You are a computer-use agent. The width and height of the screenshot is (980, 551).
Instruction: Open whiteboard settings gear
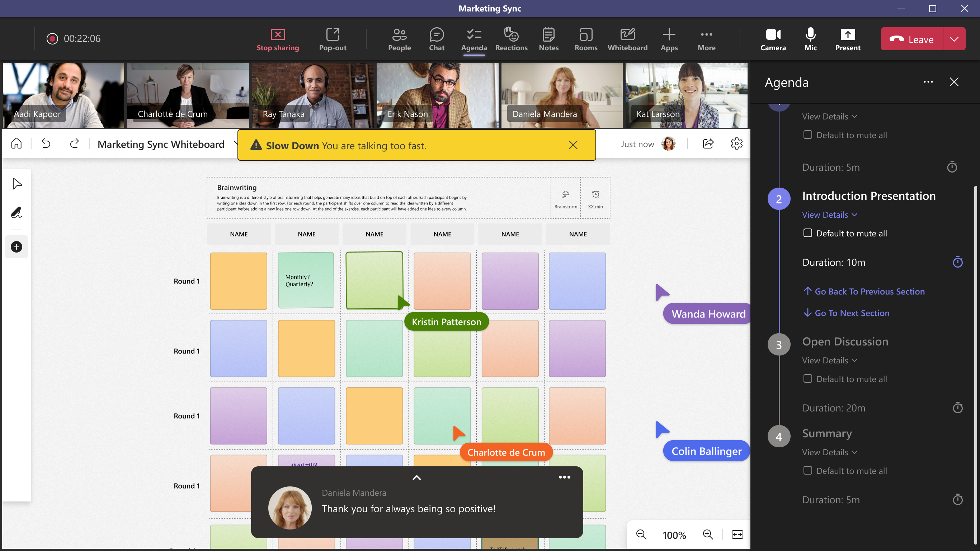tap(736, 144)
